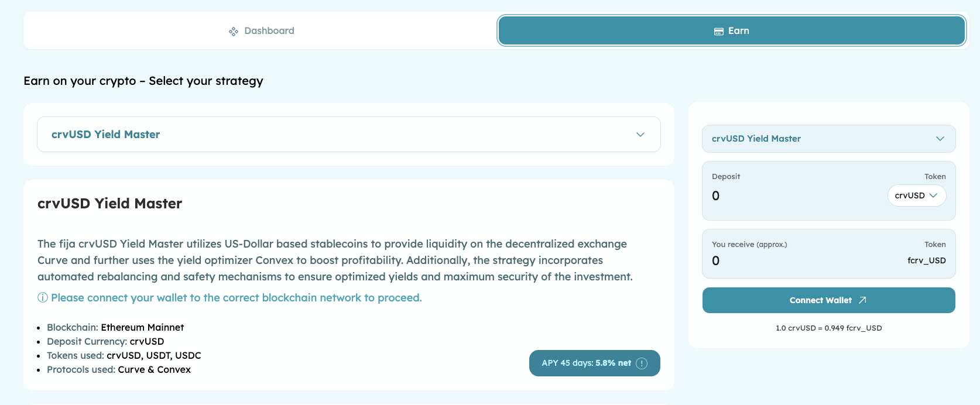Click the Dashboard grid icon
The height and width of the screenshot is (405, 980).
pos(234,32)
